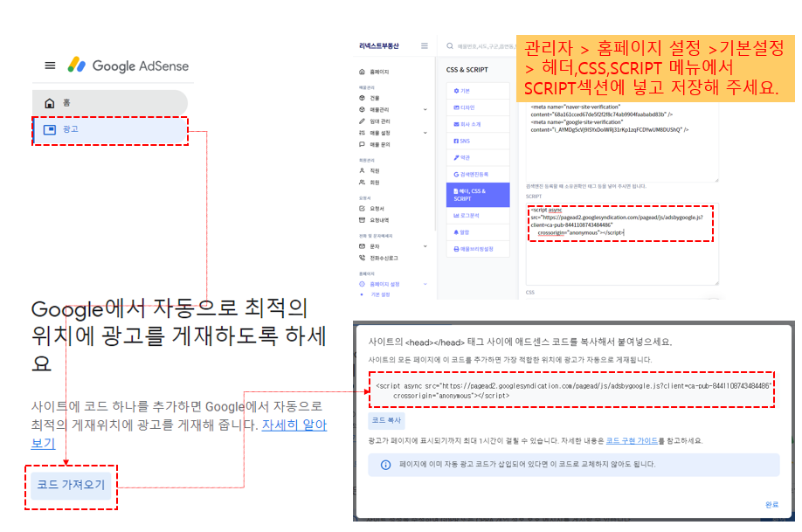Switch to the 매물브리핑설정 tab

tap(478, 249)
